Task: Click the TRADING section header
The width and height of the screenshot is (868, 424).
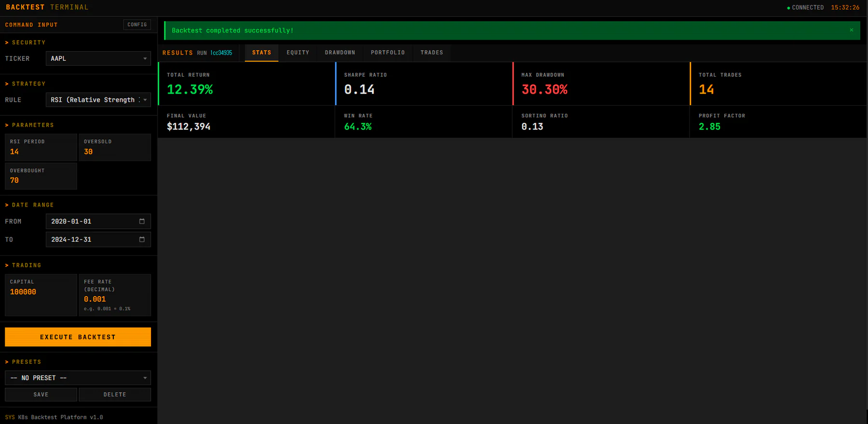Action: [23, 265]
